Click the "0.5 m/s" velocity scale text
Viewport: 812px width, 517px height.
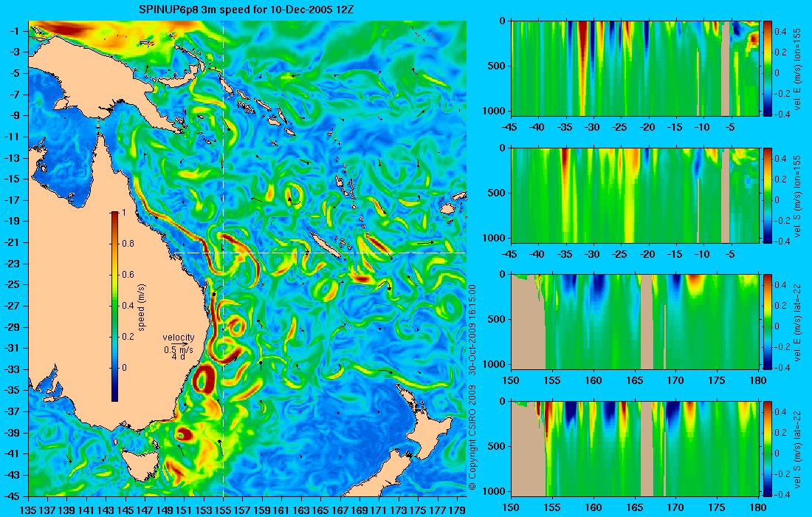pos(179,349)
